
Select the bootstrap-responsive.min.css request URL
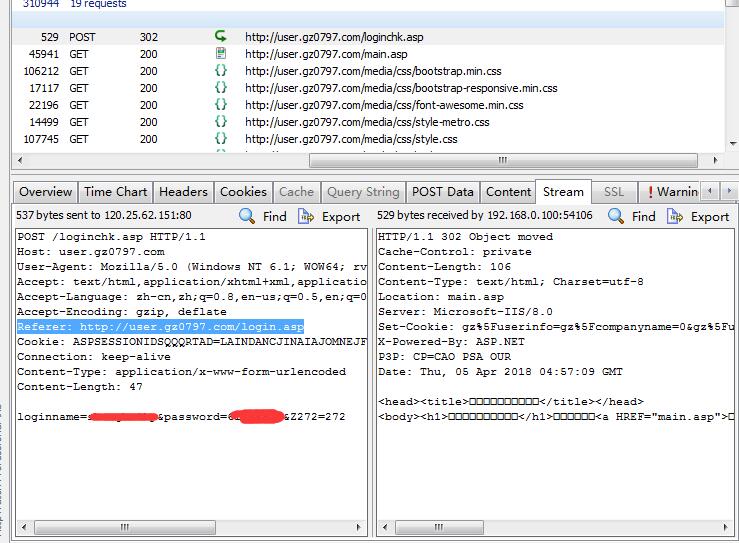pos(400,88)
